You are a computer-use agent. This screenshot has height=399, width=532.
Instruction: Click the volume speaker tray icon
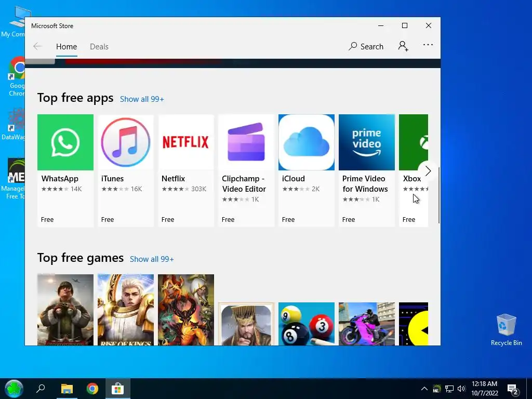[461, 389]
